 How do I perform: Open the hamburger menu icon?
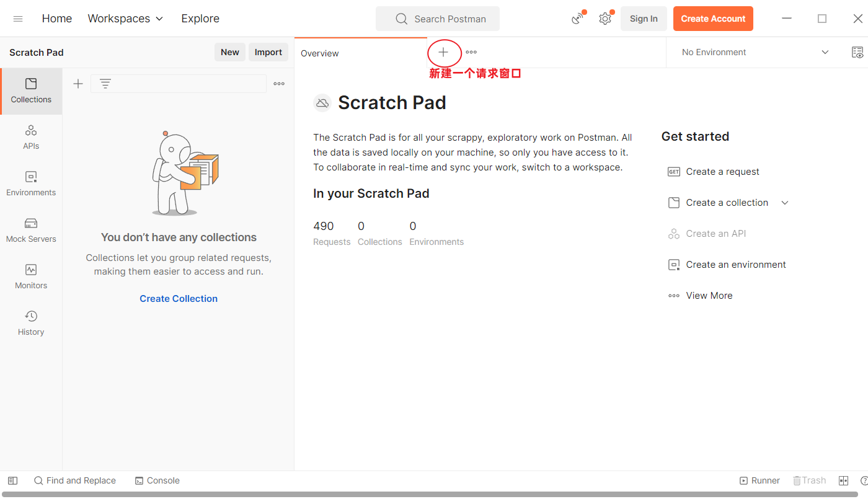tap(18, 19)
